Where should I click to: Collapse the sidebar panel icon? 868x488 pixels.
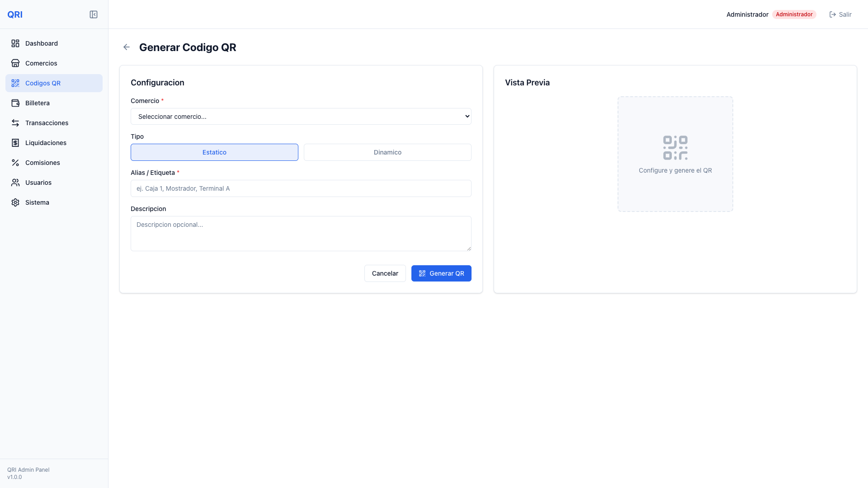click(x=94, y=14)
